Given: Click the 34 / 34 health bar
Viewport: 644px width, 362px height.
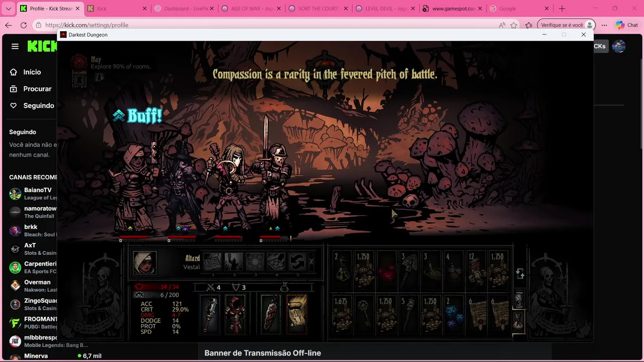Looking at the screenshot, I should pyautogui.click(x=158, y=287).
